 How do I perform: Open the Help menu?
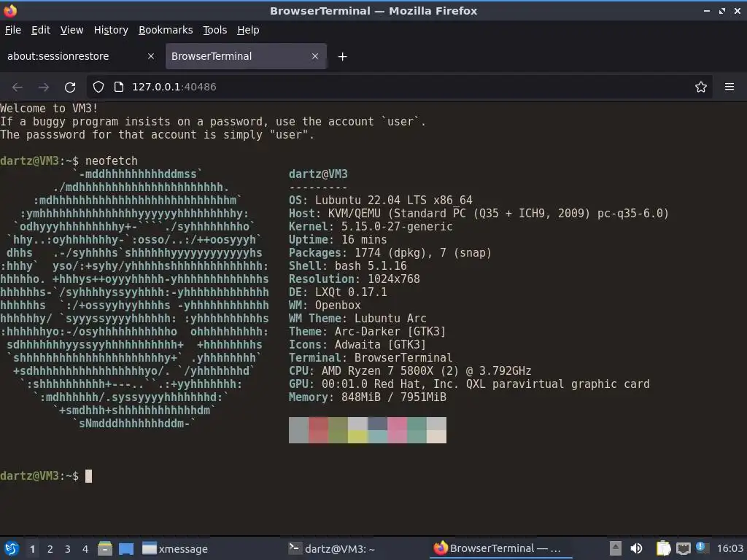248,30
